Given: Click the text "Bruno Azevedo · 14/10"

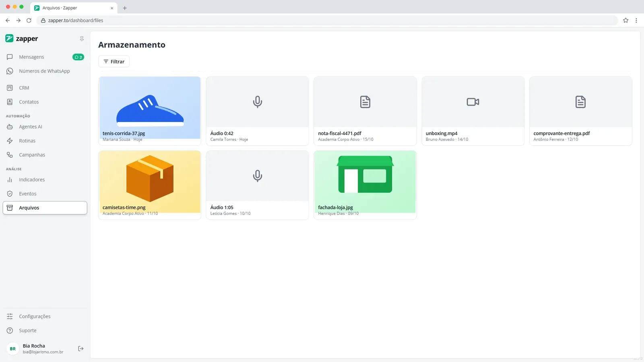Looking at the screenshot, I should 447,140.
